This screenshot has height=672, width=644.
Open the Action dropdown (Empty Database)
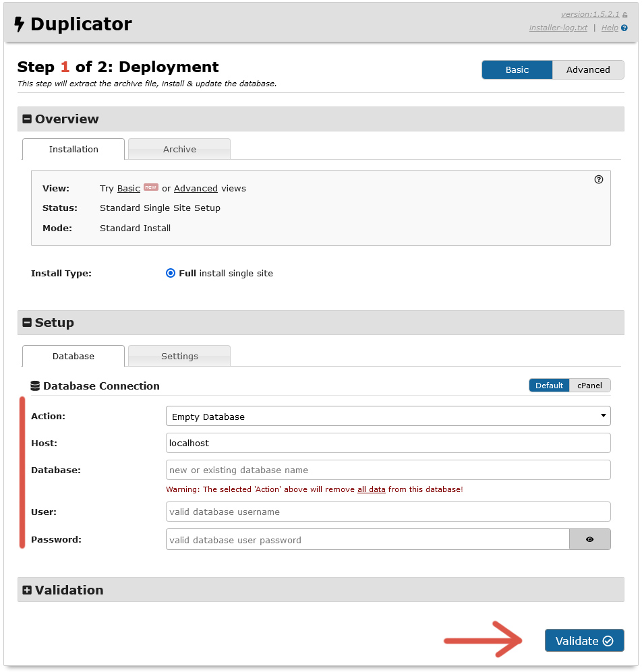388,416
